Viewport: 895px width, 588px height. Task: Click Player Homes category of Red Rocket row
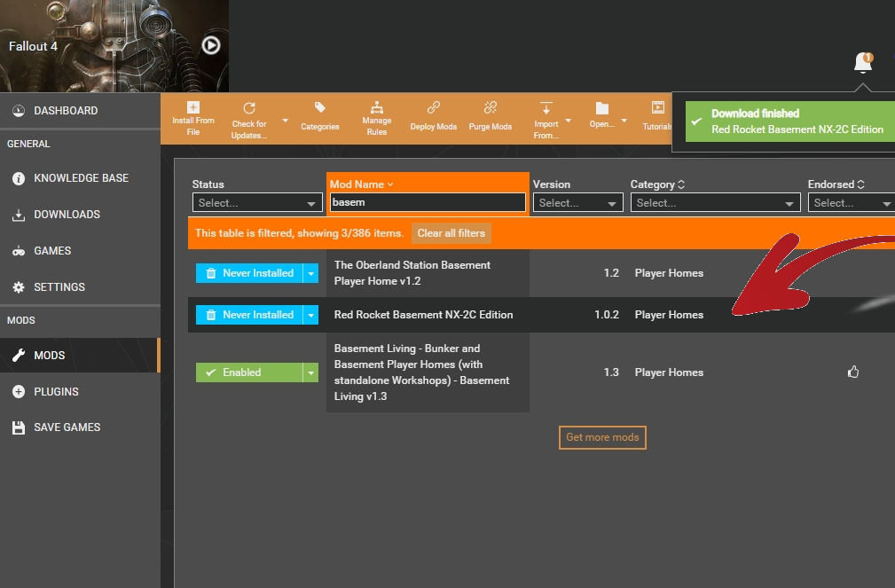669,315
